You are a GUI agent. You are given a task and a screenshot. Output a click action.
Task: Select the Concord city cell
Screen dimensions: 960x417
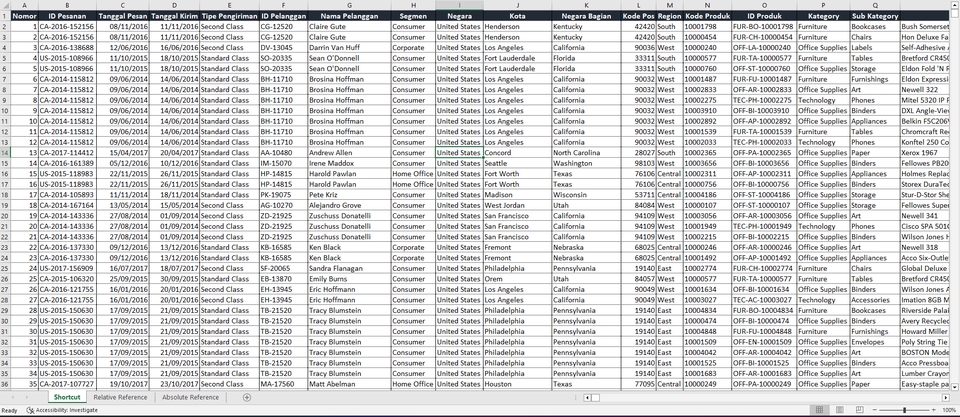pos(517,152)
